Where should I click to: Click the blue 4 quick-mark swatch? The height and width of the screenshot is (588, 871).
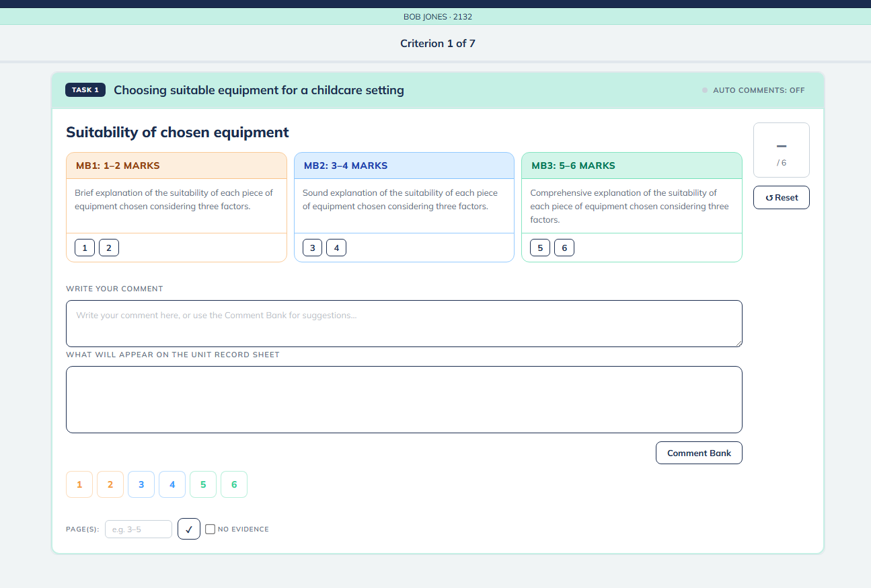[172, 484]
